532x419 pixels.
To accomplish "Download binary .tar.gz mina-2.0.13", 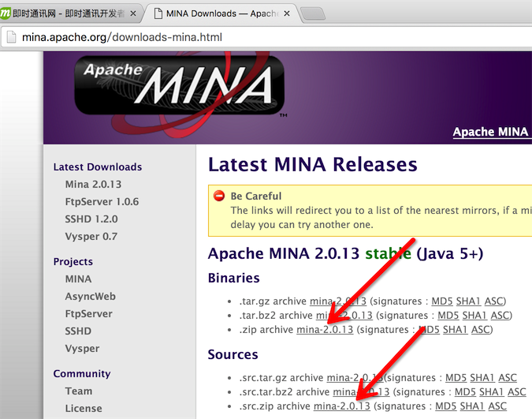I will [338, 301].
